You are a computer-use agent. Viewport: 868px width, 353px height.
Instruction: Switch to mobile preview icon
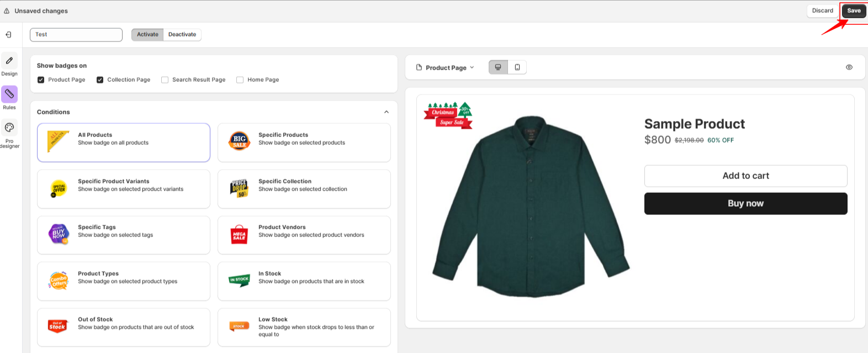[517, 67]
